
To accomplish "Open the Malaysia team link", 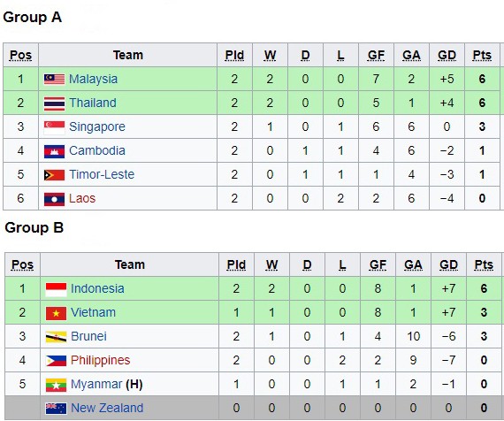I will click(x=93, y=79).
